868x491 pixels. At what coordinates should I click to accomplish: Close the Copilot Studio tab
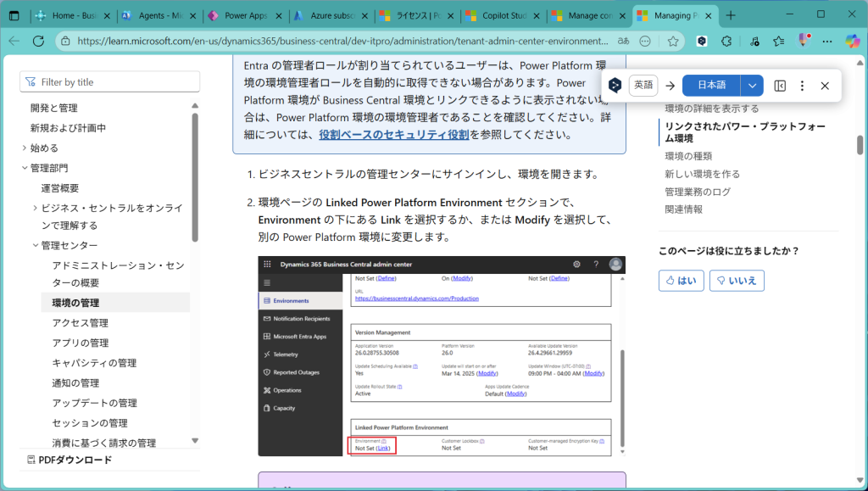coord(537,16)
